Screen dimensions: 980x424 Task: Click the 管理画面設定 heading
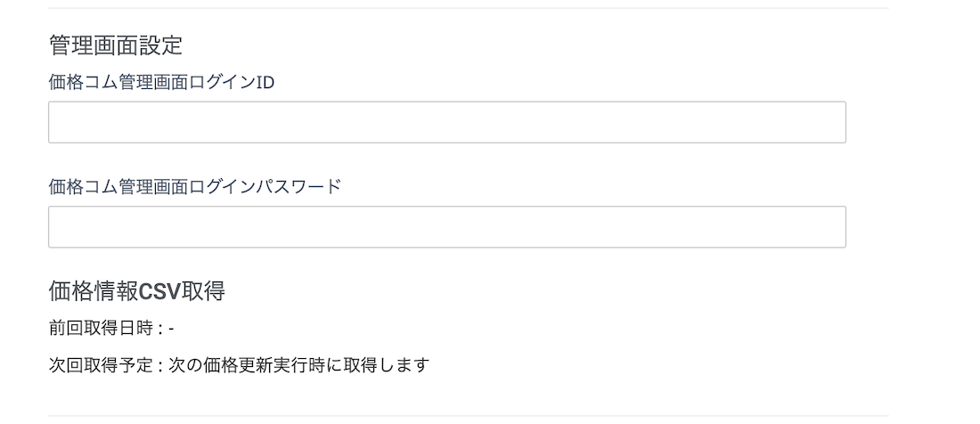point(115,45)
